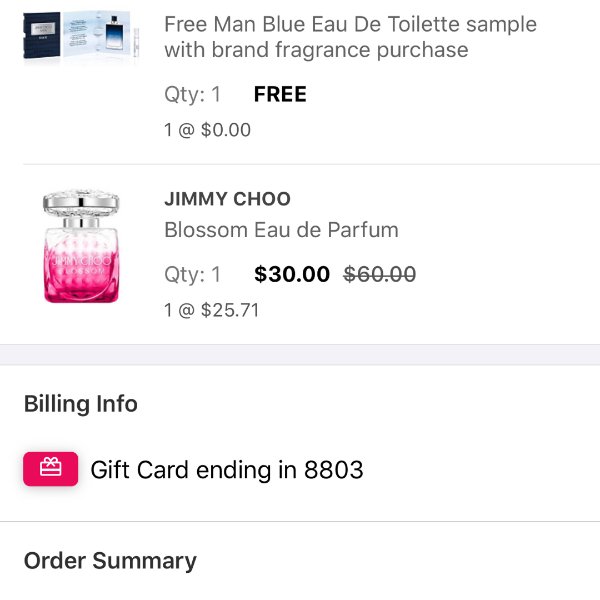Image resolution: width=600 pixels, height=600 pixels.
Task: Open the Jimmy Choo Blossom bottle thumbnail
Action: [x=81, y=246]
